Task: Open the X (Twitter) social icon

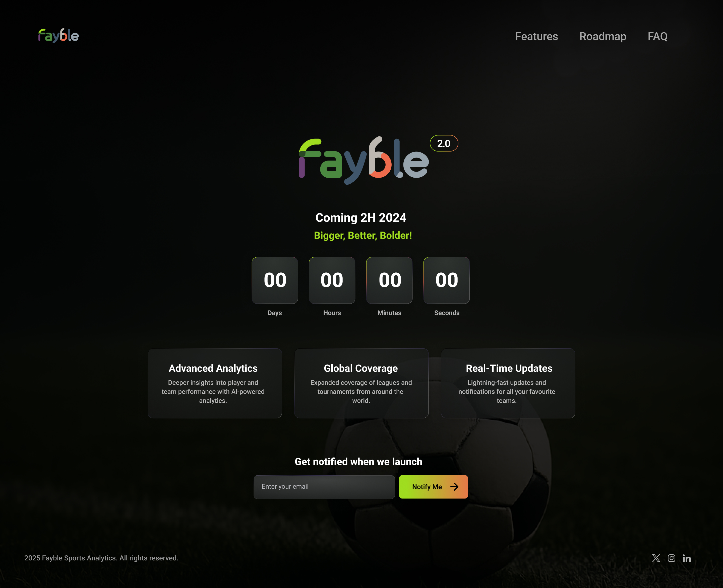Action: [656, 558]
